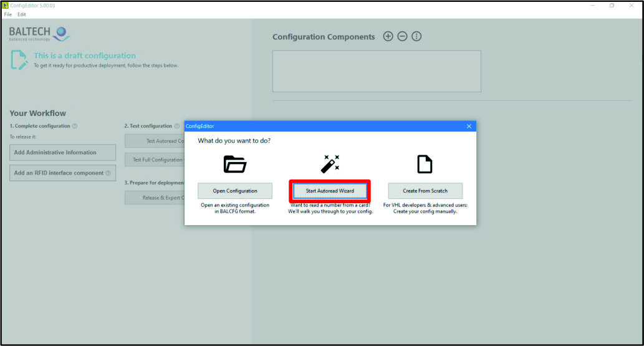Click the blank document icon in dialog
This screenshot has width=644, height=346.
point(425,164)
